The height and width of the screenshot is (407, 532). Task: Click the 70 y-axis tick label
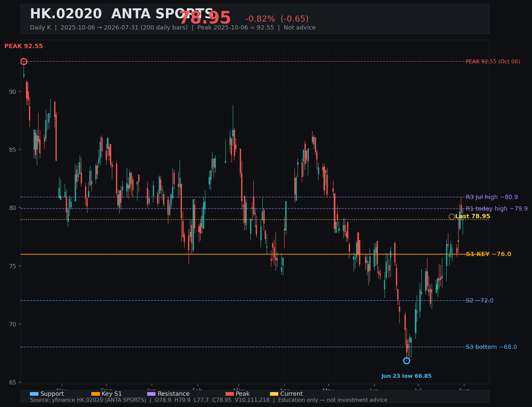(13, 324)
